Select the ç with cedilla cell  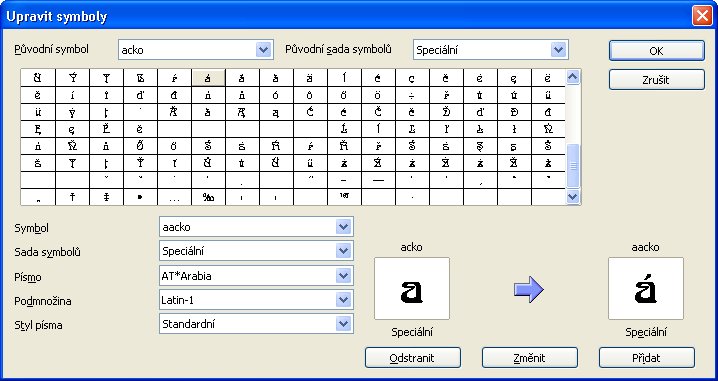412,78
